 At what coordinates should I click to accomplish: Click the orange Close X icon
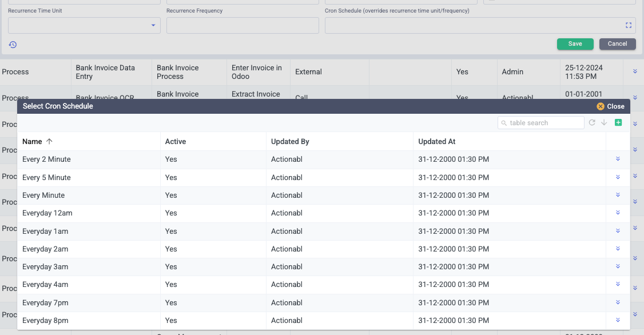[x=601, y=106]
